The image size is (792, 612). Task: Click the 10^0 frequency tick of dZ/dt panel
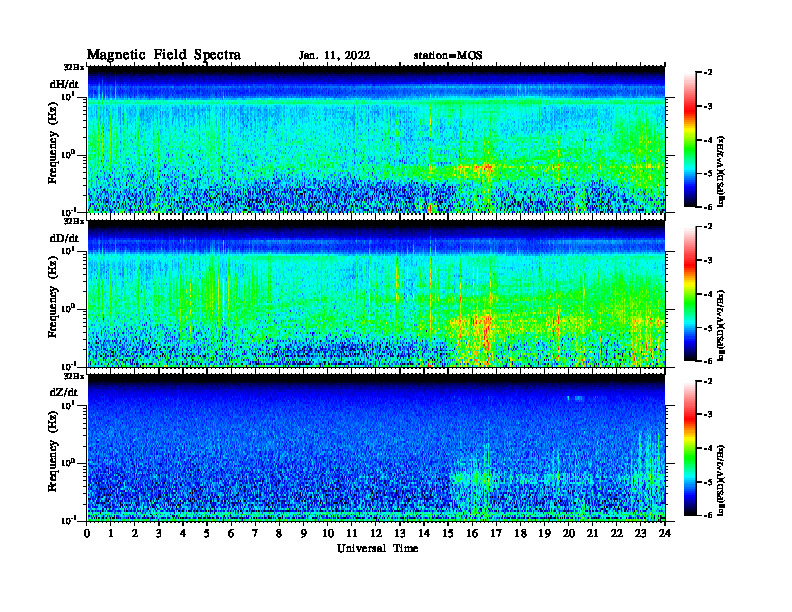click(x=68, y=462)
